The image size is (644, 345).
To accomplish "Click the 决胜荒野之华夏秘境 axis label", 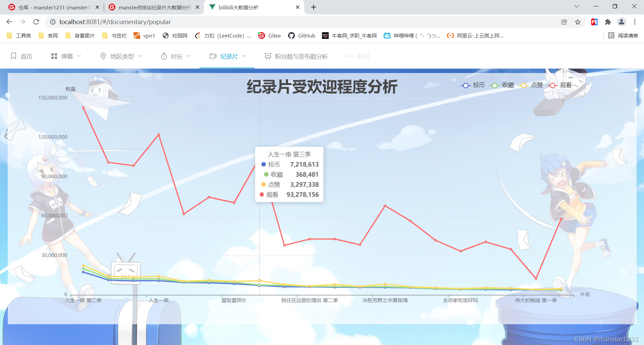I will [385, 300].
